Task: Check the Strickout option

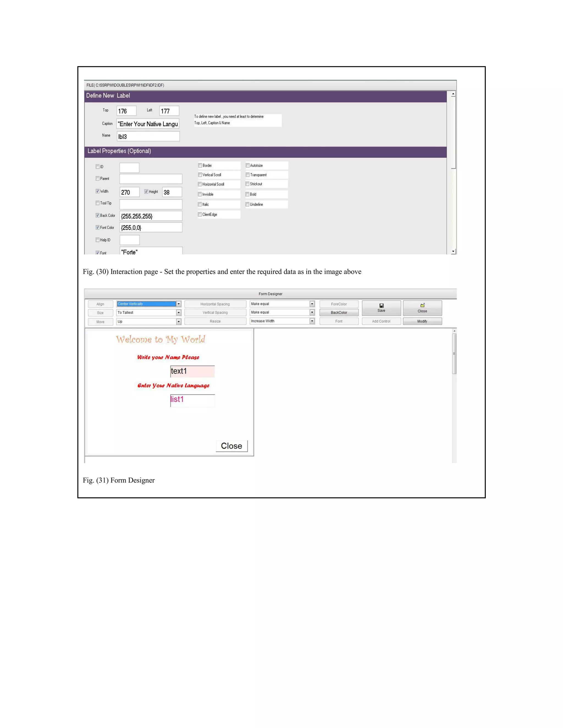Action: [247, 184]
